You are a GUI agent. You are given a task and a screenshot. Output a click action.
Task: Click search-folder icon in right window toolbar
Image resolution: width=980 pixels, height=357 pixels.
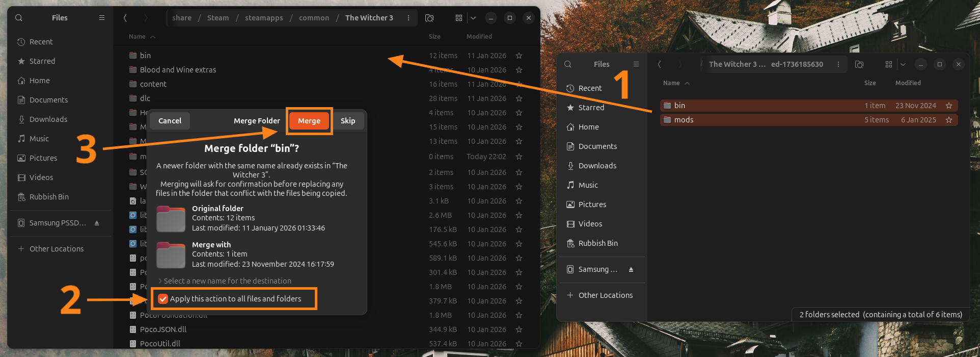pos(859,64)
